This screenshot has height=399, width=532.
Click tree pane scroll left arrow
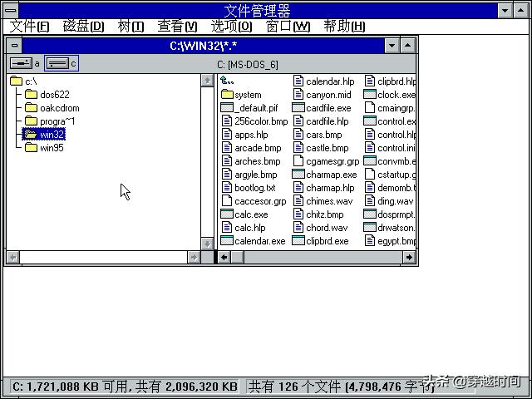click(13, 257)
